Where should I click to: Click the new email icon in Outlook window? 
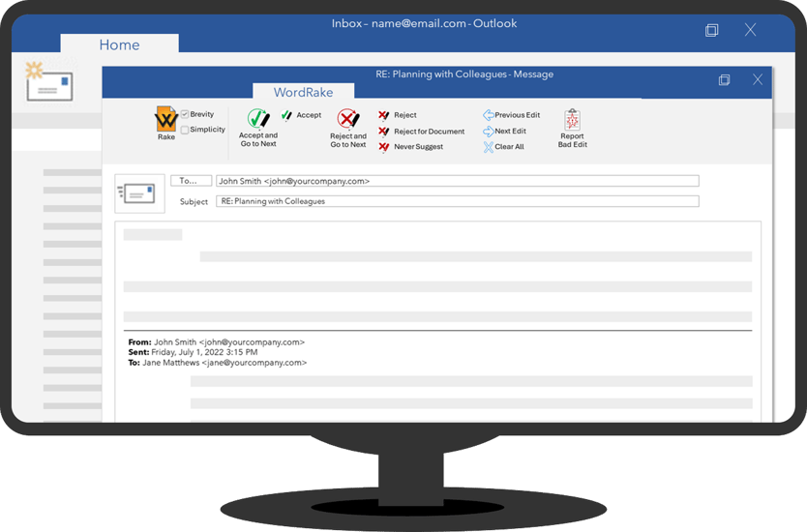[x=49, y=82]
